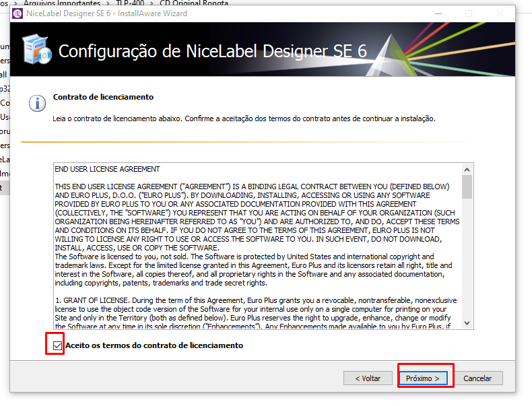This screenshot has height=406, width=532.
Task: Click the 'END USER LICENSE AGREEMENT' line
Action: tap(107, 169)
